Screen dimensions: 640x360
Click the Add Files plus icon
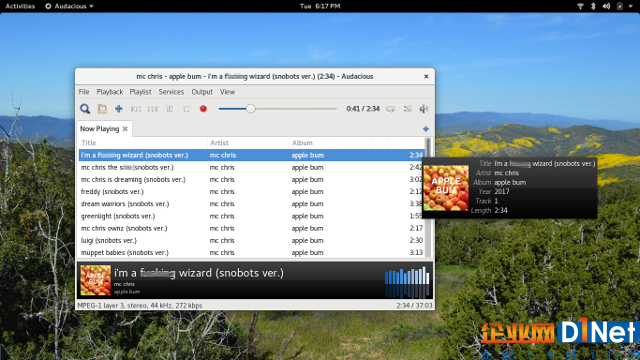coord(119,109)
